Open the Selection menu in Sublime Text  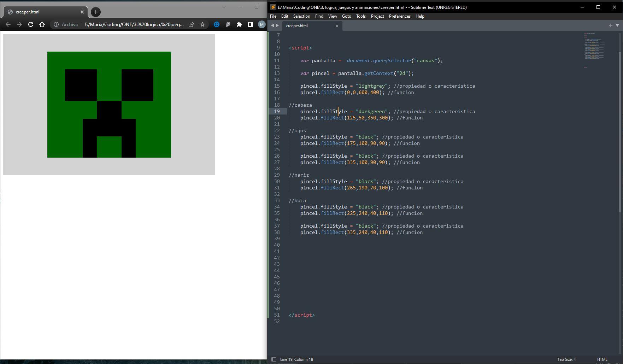pos(301,16)
